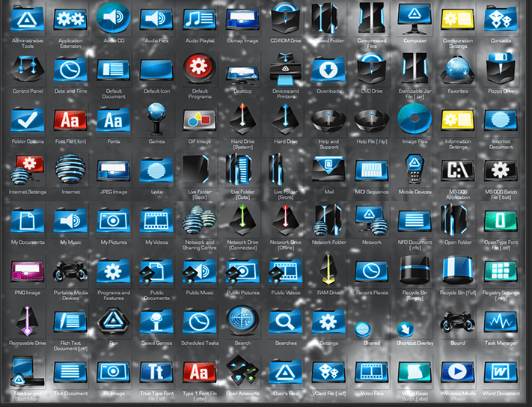This screenshot has width=532, height=407.
Task: Select the Network Drive (Offline) icon
Action: pyautogui.click(x=286, y=220)
